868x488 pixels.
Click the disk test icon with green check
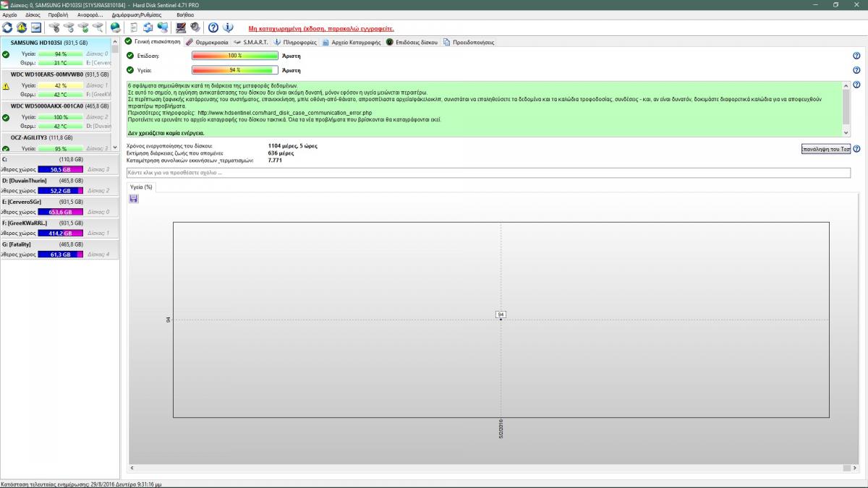click(x=83, y=27)
